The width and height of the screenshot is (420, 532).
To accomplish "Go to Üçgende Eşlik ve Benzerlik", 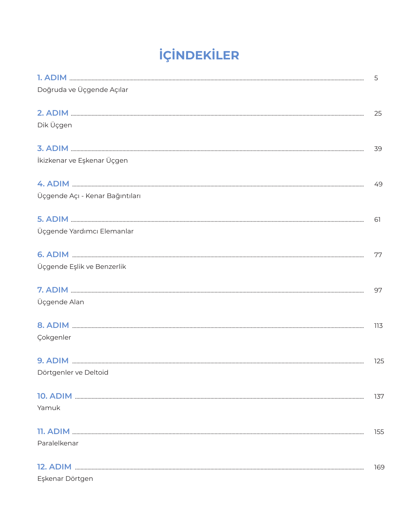I will click(82, 267).
